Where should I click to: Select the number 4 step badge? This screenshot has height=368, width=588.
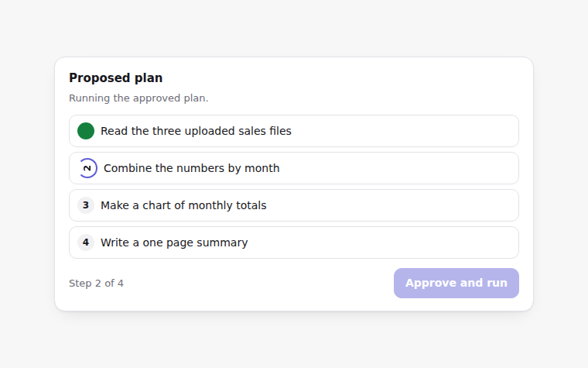(x=86, y=242)
